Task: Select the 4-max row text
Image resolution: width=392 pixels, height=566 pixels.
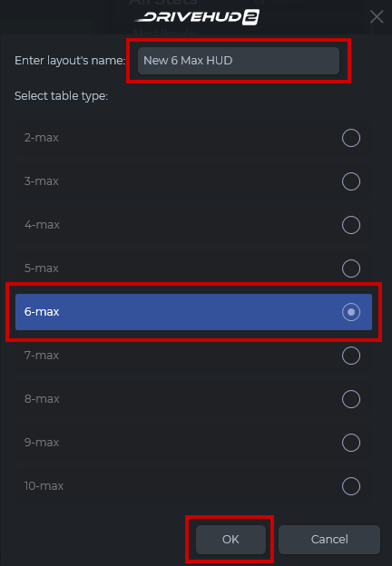Action: pyautogui.click(x=42, y=225)
